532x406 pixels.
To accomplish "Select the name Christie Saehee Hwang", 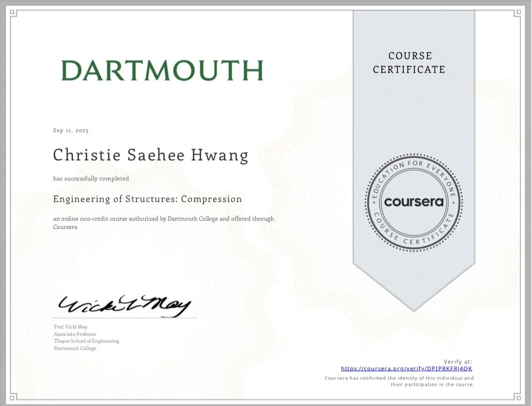I will (151, 155).
